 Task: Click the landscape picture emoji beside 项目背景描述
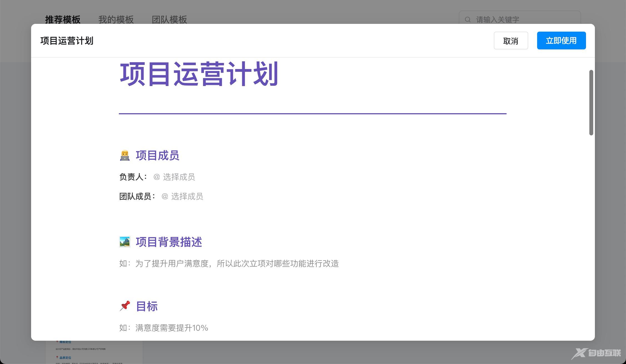click(x=125, y=242)
